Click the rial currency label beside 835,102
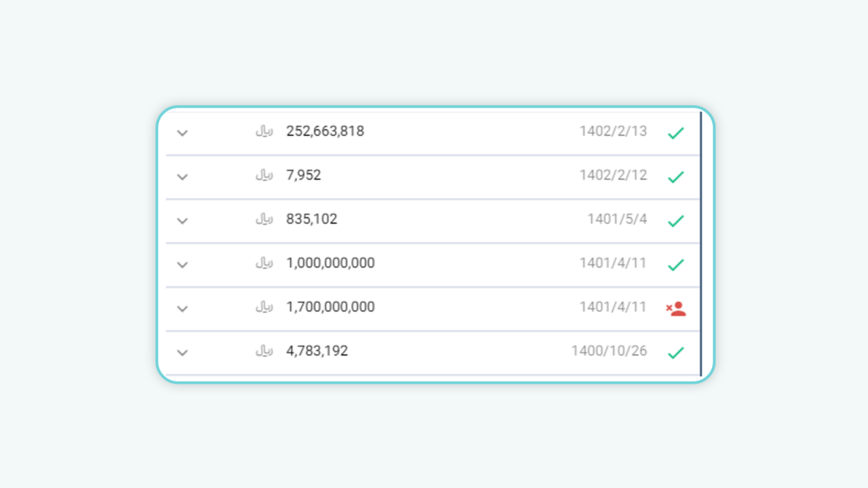 pyautogui.click(x=264, y=220)
